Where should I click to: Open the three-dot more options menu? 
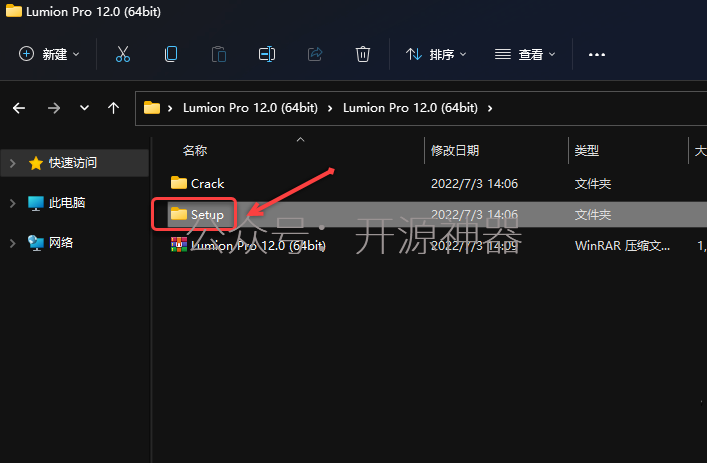597,55
